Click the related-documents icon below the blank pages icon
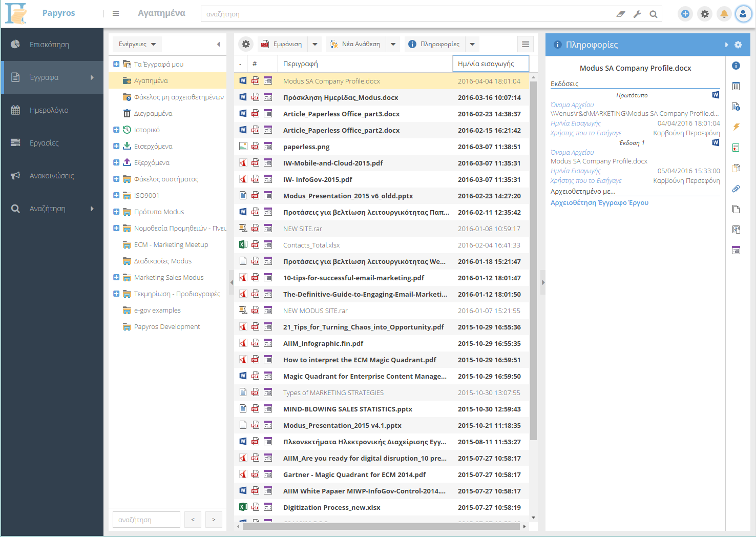This screenshot has width=756, height=537. (736, 230)
